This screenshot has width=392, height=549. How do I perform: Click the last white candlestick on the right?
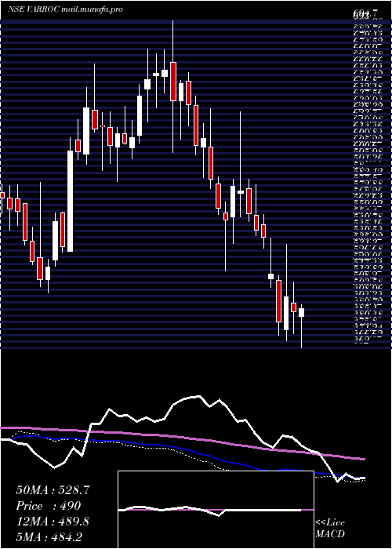tap(301, 312)
